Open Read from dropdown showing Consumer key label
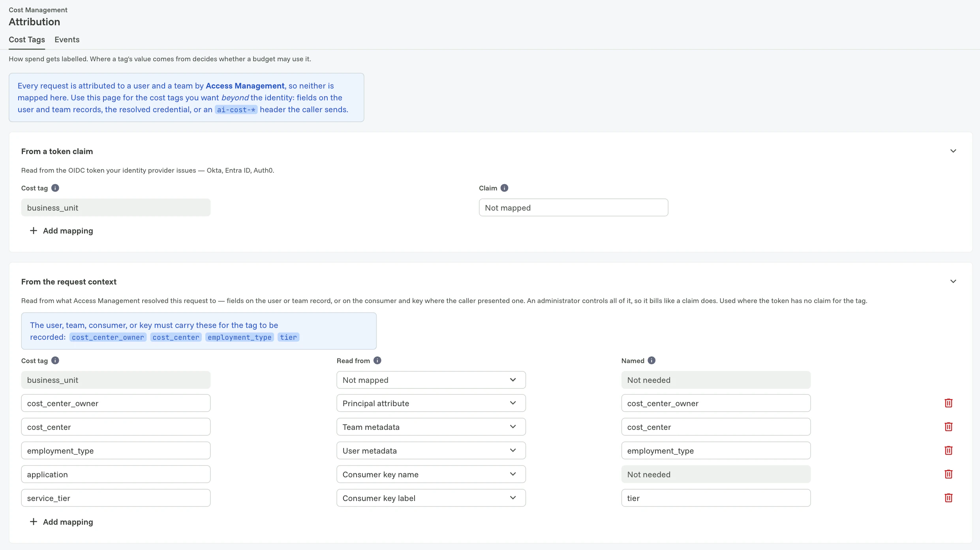 [x=431, y=498]
